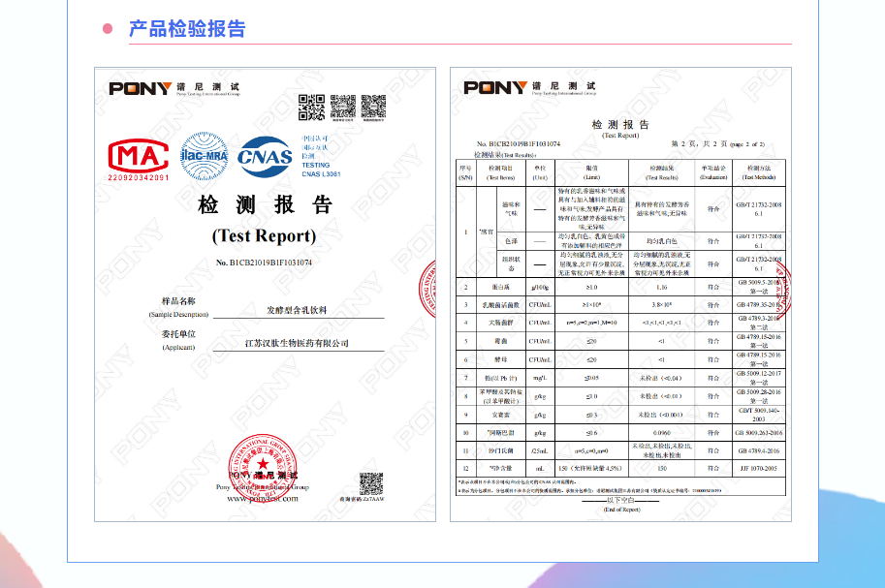Click the 序号 (S/N) column header
Screen dimensions: 885x588
click(465, 172)
